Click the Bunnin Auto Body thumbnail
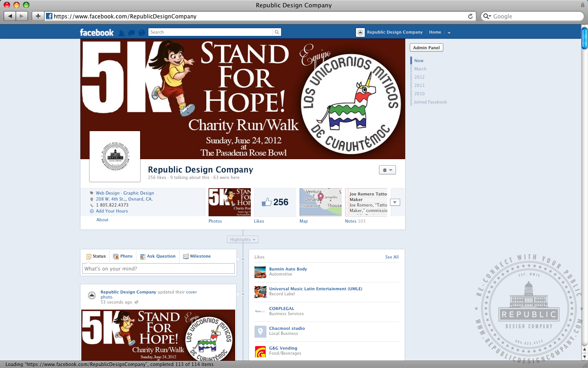The image size is (588, 368). point(260,272)
